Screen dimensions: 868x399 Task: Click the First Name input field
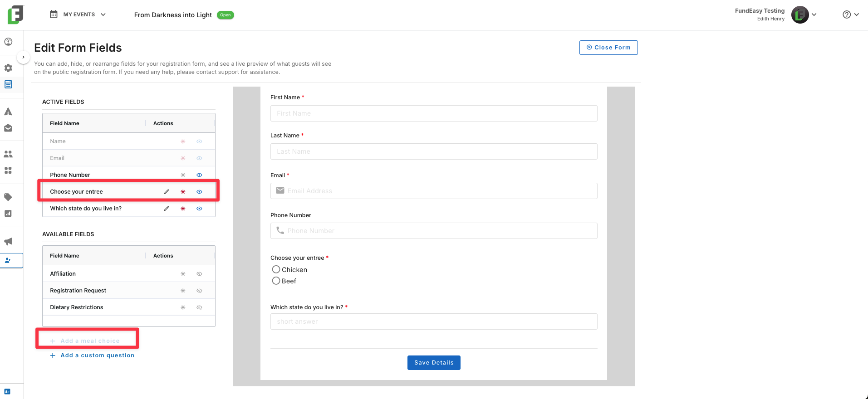pyautogui.click(x=434, y=113)
